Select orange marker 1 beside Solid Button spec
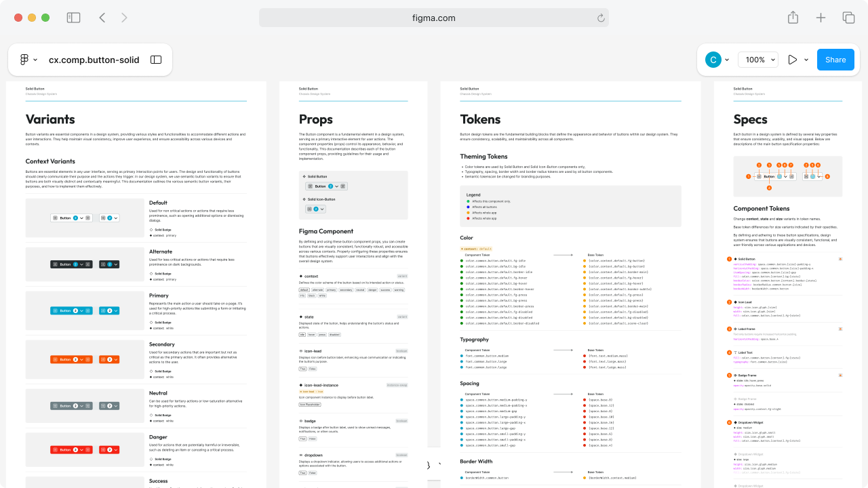This screenshot has width=868, height=488. 730,259
